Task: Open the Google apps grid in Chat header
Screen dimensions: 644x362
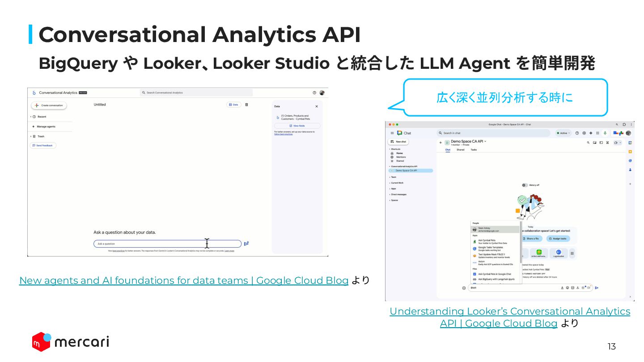Action: (x=598, y=133)
